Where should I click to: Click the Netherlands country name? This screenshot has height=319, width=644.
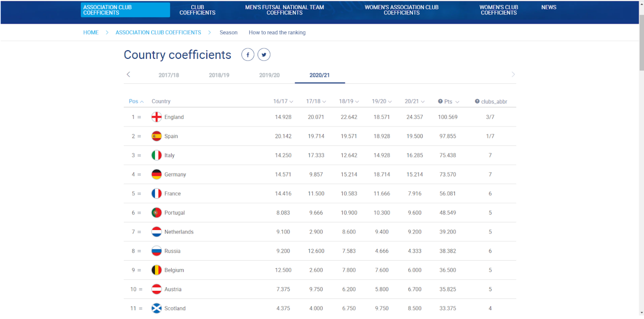[179, 232]
